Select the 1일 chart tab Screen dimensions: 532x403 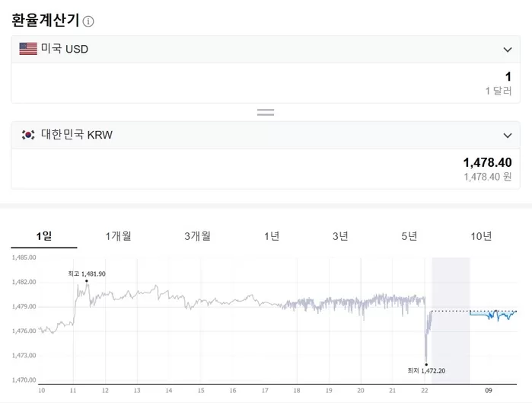coord(43,236)
